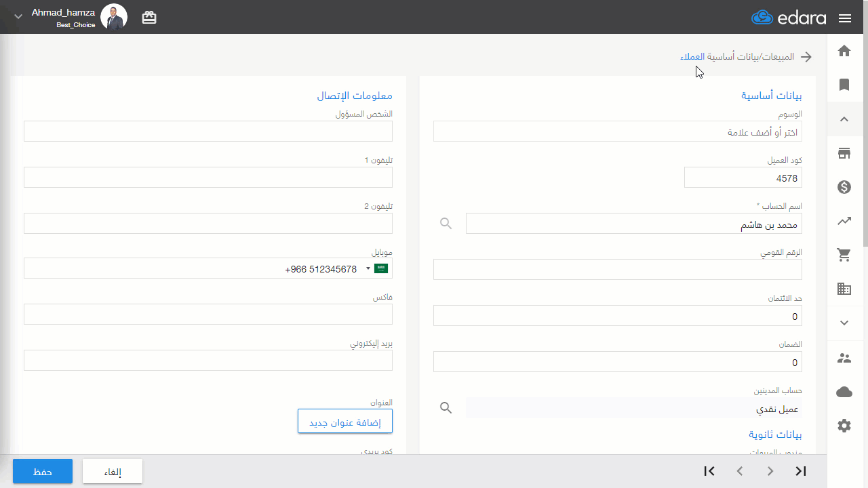Click the search icon beside حساب المدينين
868x488 pixels.
tap(446, 407)
